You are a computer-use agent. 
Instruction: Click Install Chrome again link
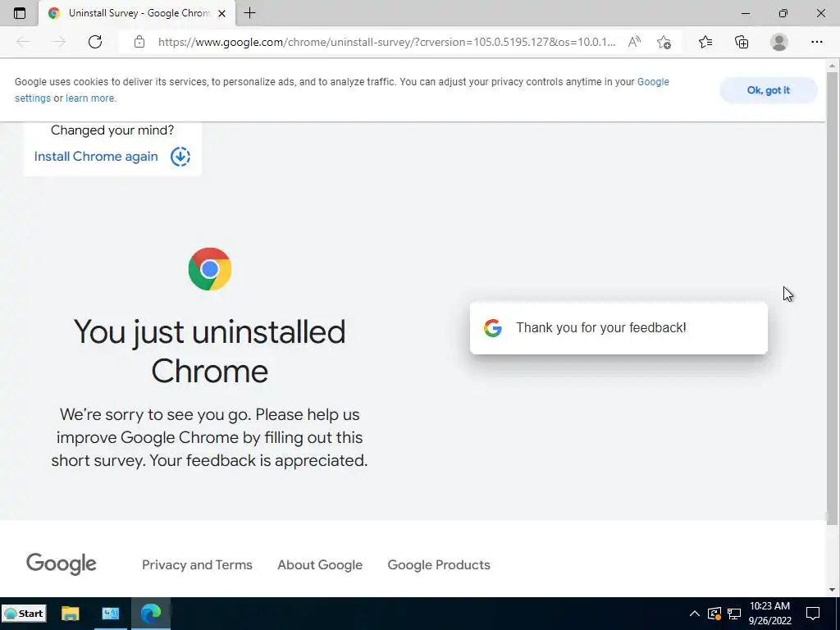[96, 157]
